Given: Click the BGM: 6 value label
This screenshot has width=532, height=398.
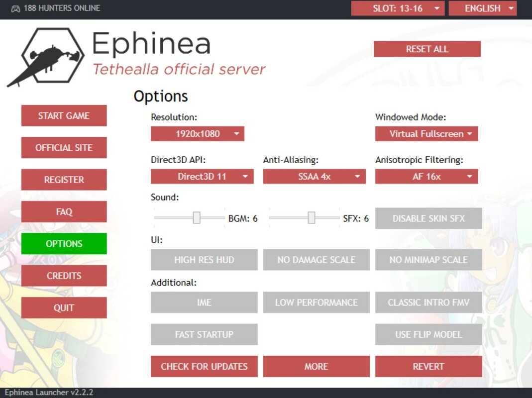Looking at the screenshot, I should (x=243, y=218).
